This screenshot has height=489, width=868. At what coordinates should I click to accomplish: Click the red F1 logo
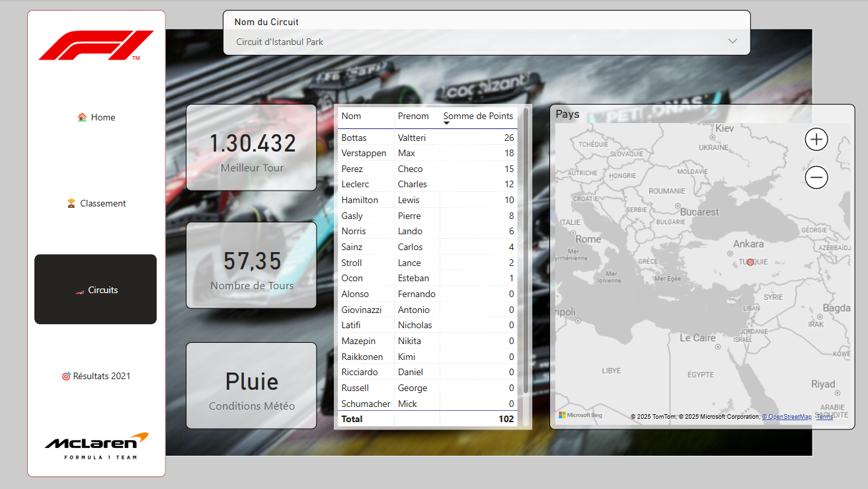[96, 45]
